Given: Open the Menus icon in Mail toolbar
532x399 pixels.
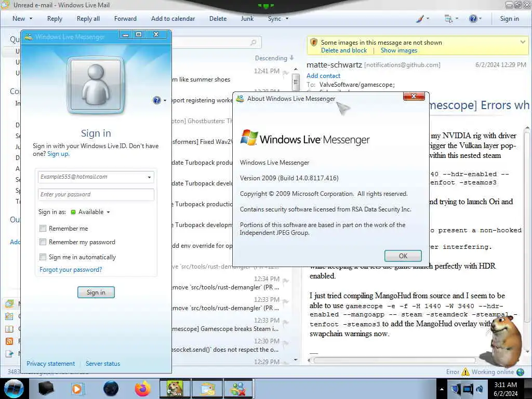Looking at the screenshot, I should click(x=448, y=19).
